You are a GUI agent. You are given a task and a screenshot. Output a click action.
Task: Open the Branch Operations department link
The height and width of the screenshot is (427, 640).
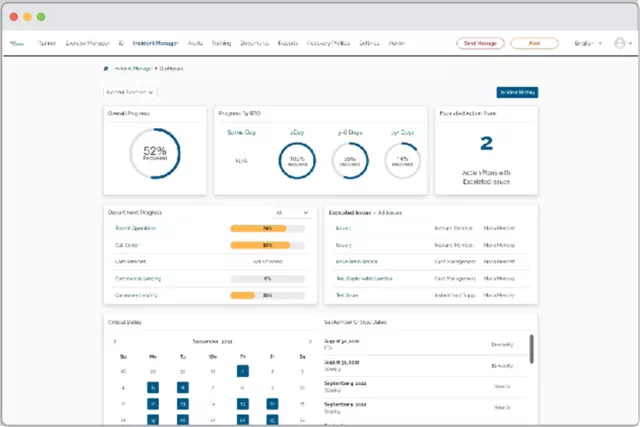click(x=136, y=228)
